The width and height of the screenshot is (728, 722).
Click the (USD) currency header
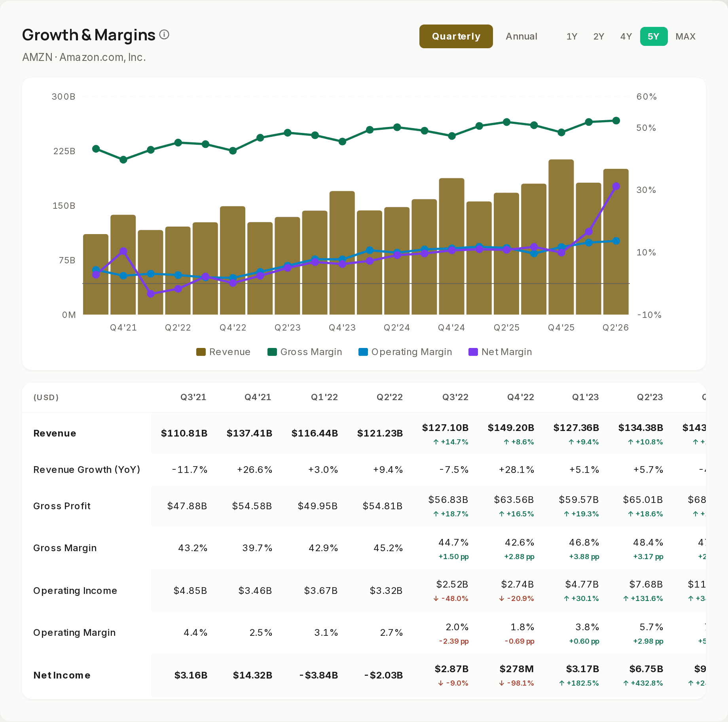coord(46,397)
